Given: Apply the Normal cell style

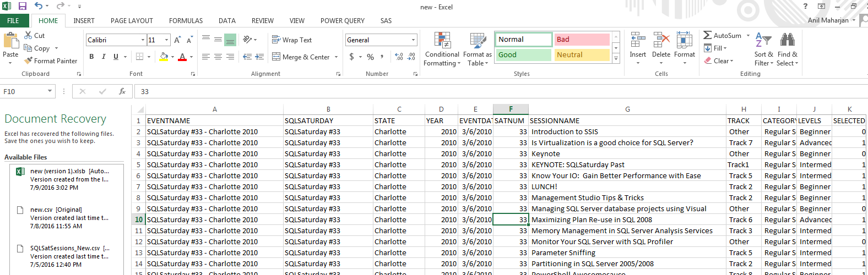Looking at the screenshot, I should point(523,40).
